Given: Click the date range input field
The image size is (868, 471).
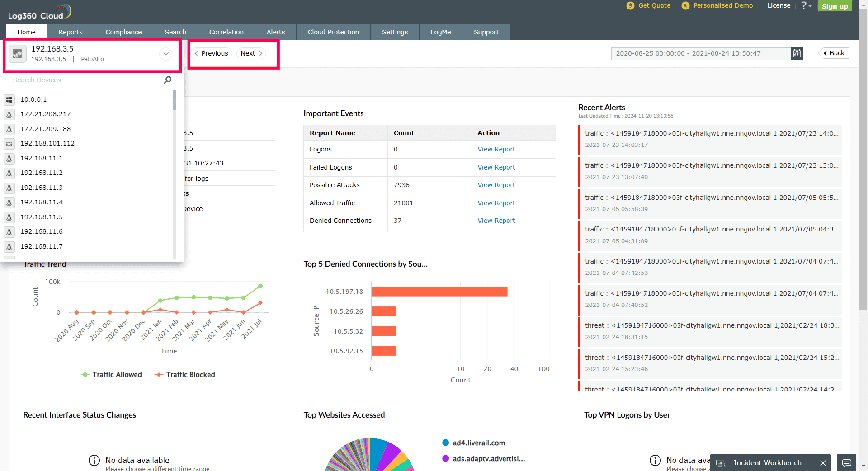Looking at the screenshot, I should click(701, 53).
